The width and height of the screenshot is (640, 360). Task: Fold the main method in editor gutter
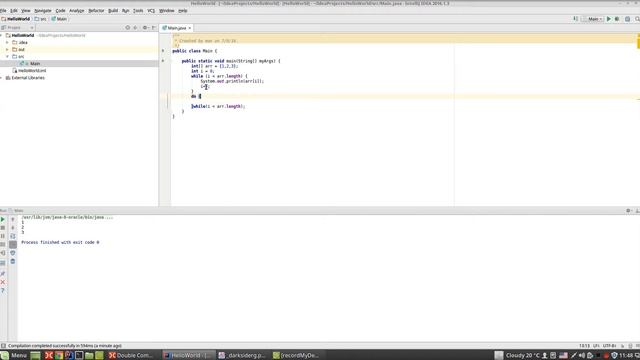163,61
